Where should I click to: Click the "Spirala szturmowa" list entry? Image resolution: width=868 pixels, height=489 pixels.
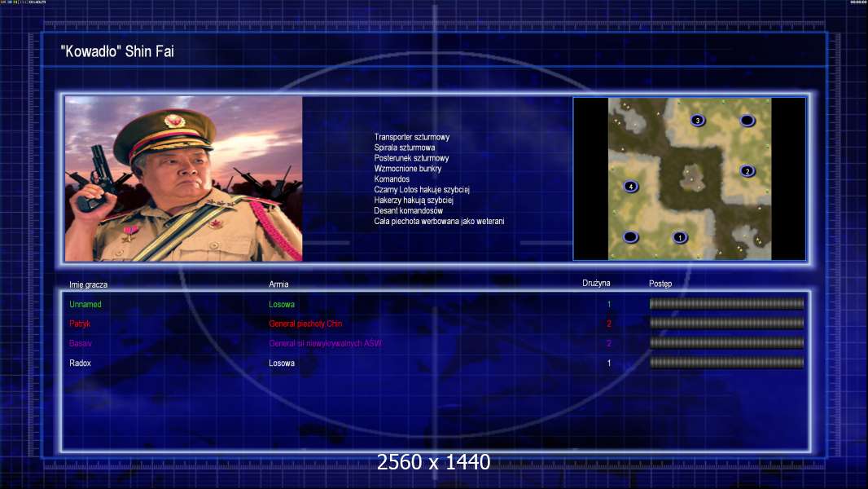(x=405, y=148)
